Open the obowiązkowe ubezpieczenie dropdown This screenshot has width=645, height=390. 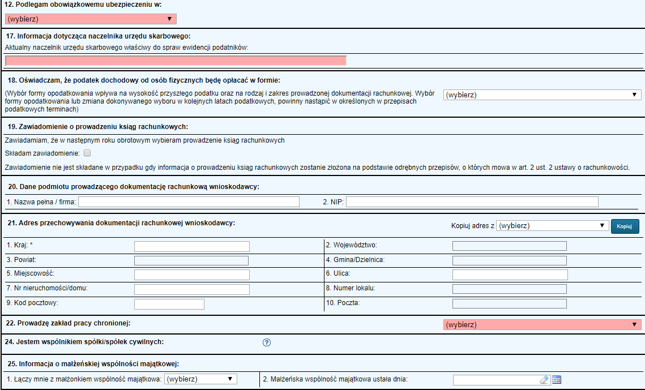coord(91,19)
